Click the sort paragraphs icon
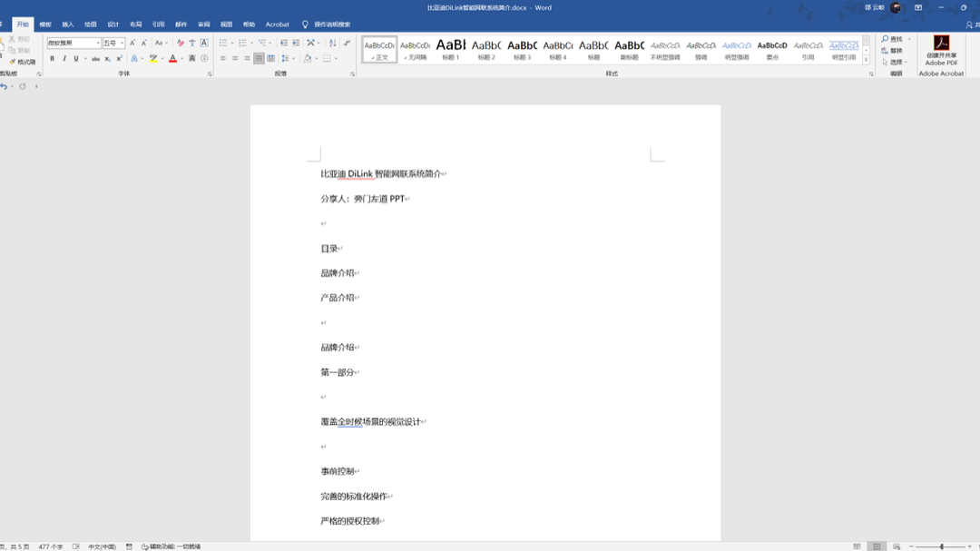The width and height of the screenshot is (980, 551). [x=332, y=43]
